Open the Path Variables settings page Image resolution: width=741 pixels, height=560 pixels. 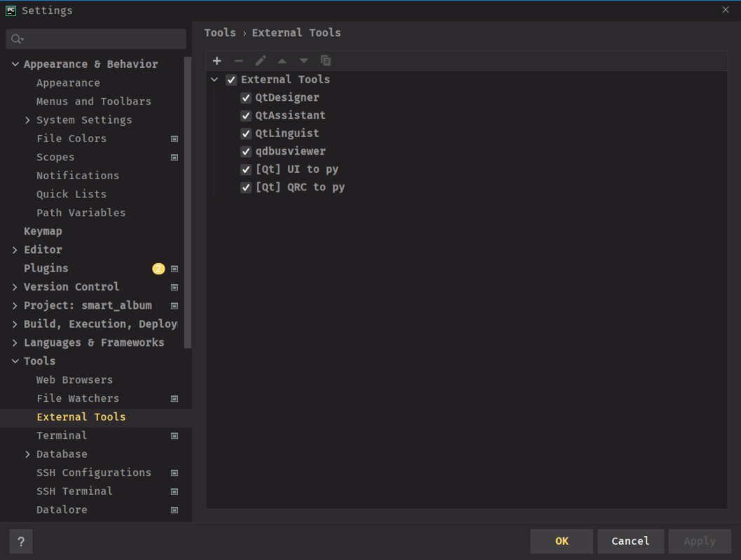[81, 213]
